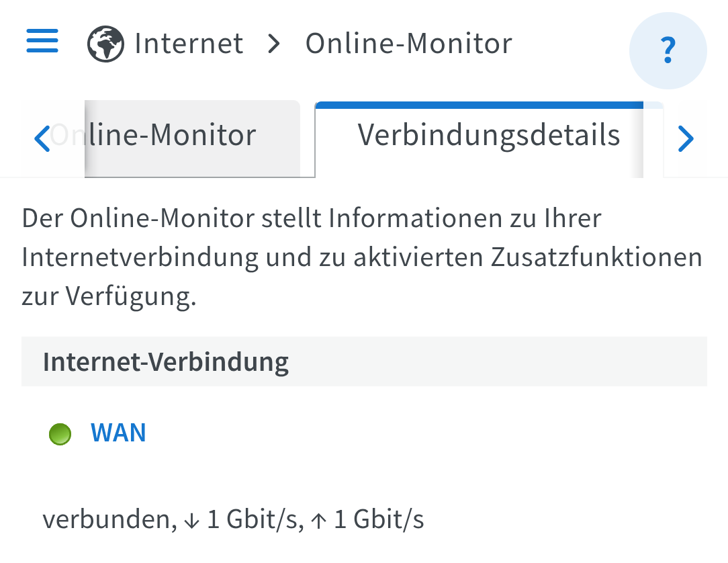Screen dimensions: 728x563
Task: Show previous tabs with left arrow
Action: [42, 138]
